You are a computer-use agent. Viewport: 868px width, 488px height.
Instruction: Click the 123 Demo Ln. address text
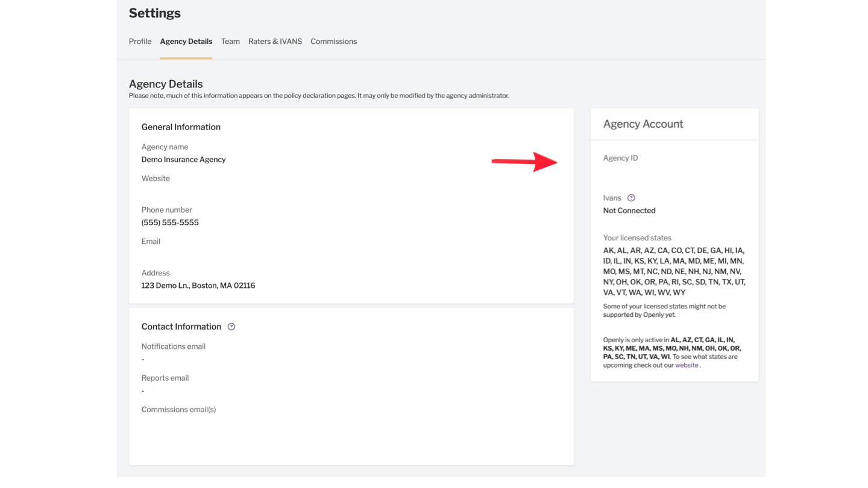198,286
